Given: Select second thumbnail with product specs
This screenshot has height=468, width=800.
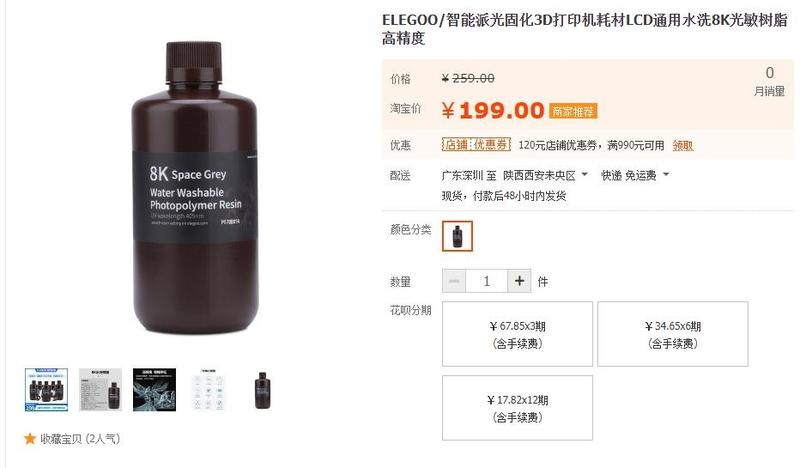Looking at the screenshot, I should (101, 390).
